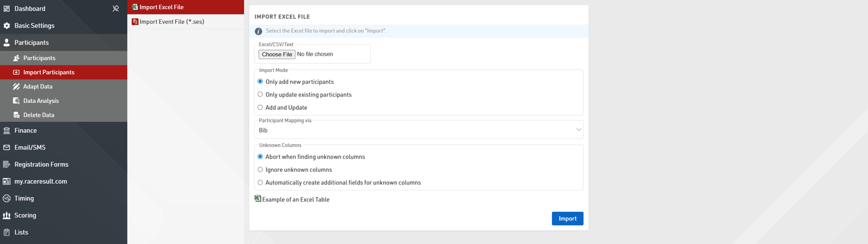
Task: Click the pin icon next to Dashboard
Action: coord(115,9)
